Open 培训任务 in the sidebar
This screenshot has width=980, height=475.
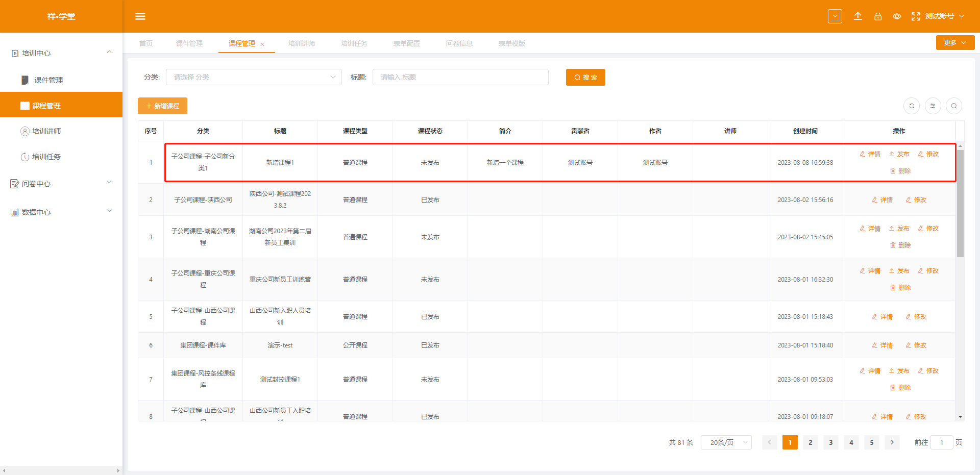[x=61, y=157]
